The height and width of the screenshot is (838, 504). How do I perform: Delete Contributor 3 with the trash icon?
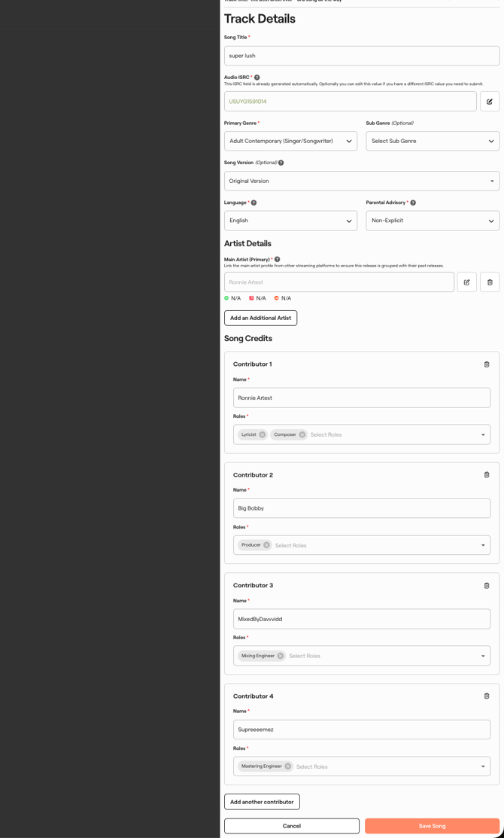pyautogui.click(x=487, y=586)
